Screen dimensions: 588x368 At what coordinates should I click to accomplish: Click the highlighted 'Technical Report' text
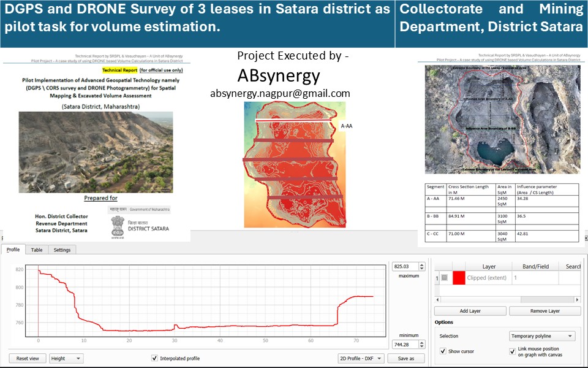(x=119, y=70)
